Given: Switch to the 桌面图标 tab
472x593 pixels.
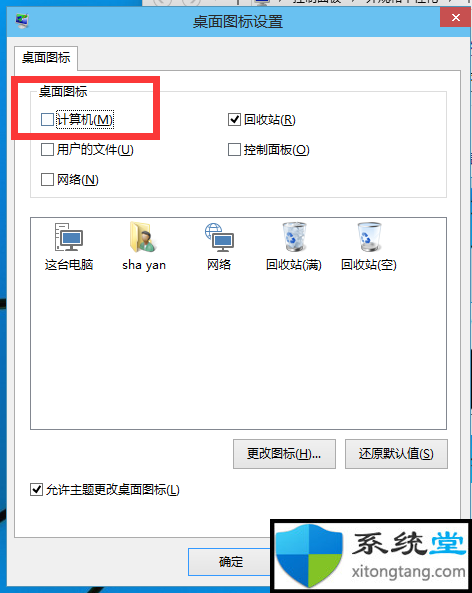Looking at the screenshot, I should tap(46, 58).
